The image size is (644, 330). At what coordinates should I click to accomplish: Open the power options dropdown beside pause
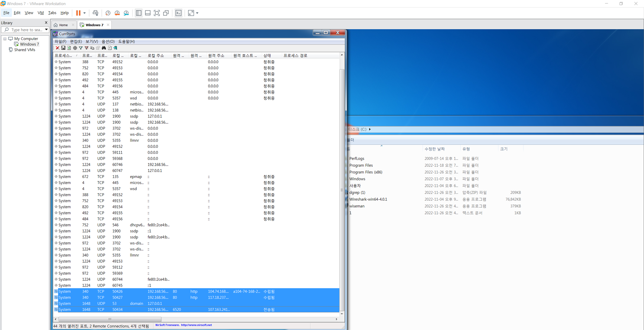click(x=84, y=13)
